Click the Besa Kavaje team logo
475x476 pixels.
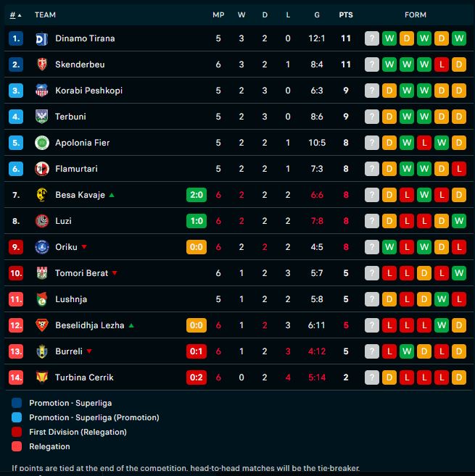coord(41,195)
